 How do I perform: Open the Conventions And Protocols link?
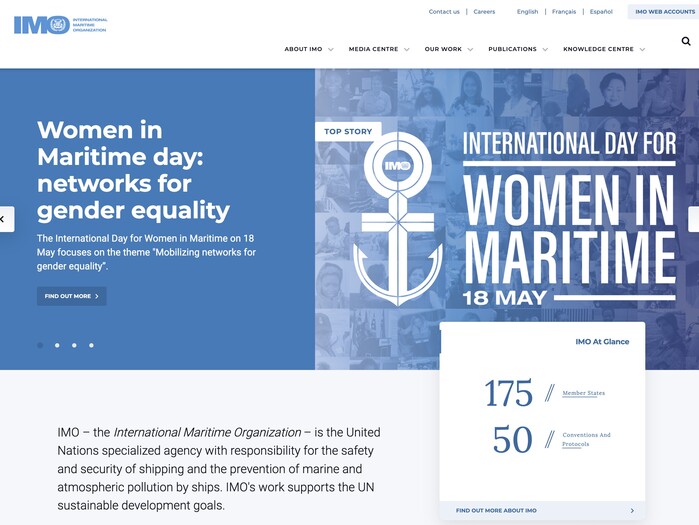coord(586,439)
